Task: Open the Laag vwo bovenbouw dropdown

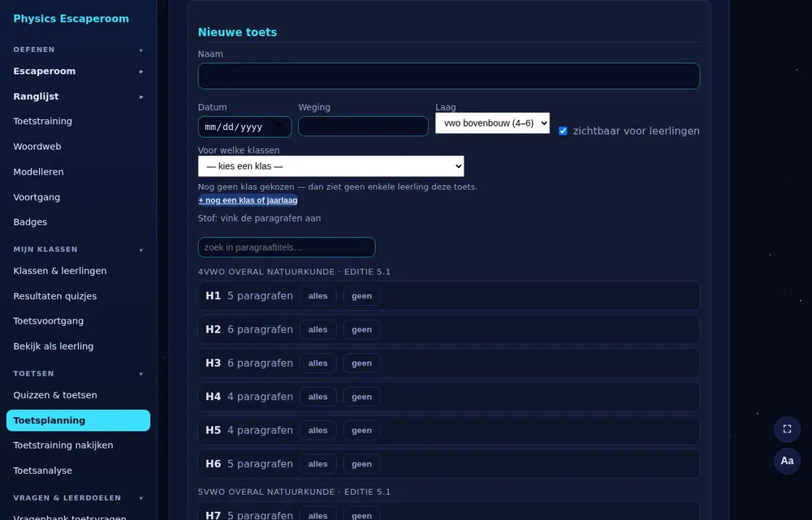Action: pyautogui.click(x=493, y=123)
